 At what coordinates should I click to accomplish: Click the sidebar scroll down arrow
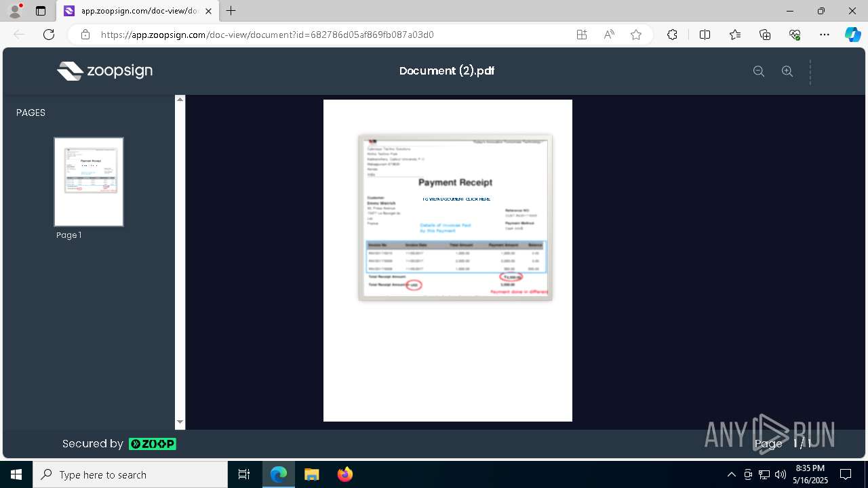[180, 422]
